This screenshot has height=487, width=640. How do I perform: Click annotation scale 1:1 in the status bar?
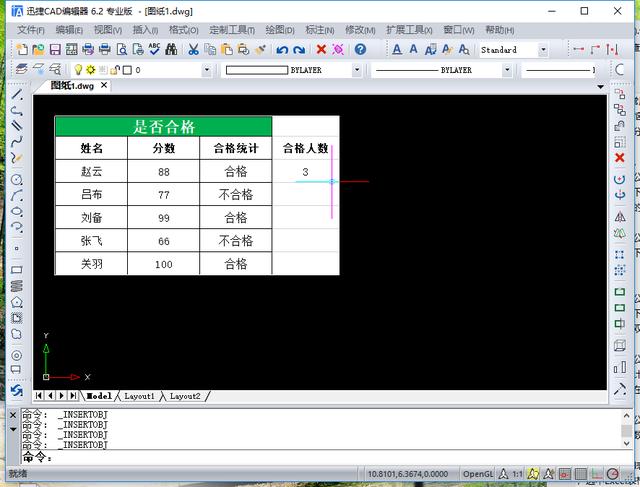[517, 474]
